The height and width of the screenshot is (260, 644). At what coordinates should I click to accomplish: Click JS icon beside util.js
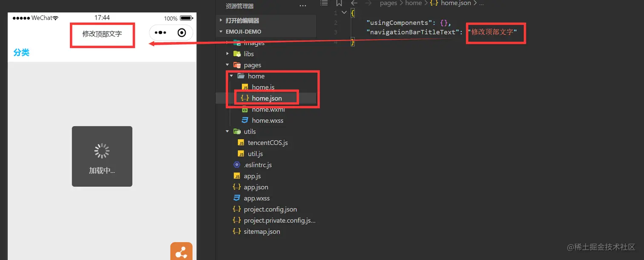point(241,153)
